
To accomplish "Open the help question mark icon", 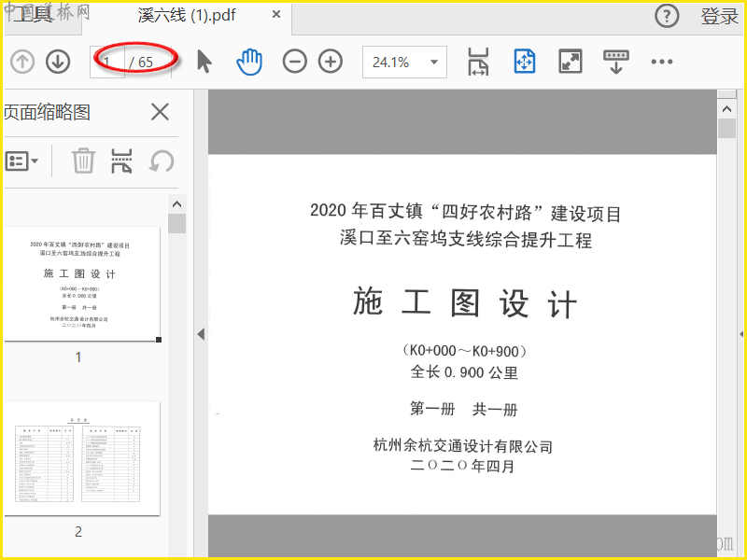I will (x=667, y=16).
